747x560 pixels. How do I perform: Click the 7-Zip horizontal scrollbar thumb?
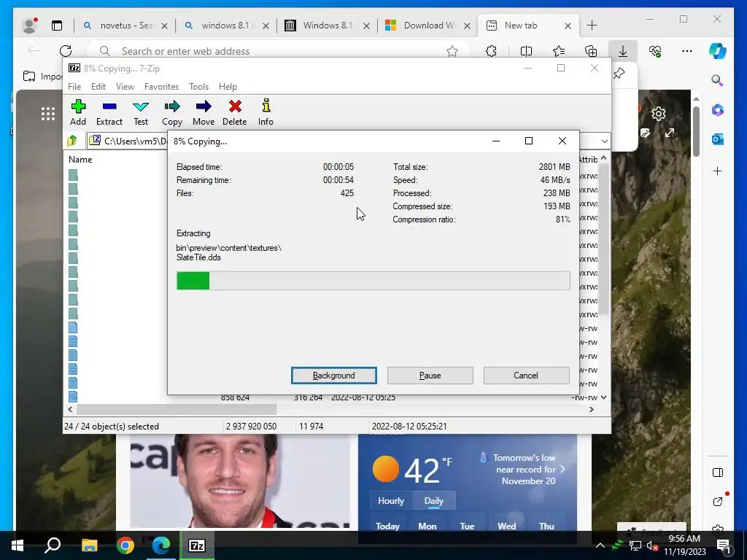pyautogui.click(x=177, y=410)
